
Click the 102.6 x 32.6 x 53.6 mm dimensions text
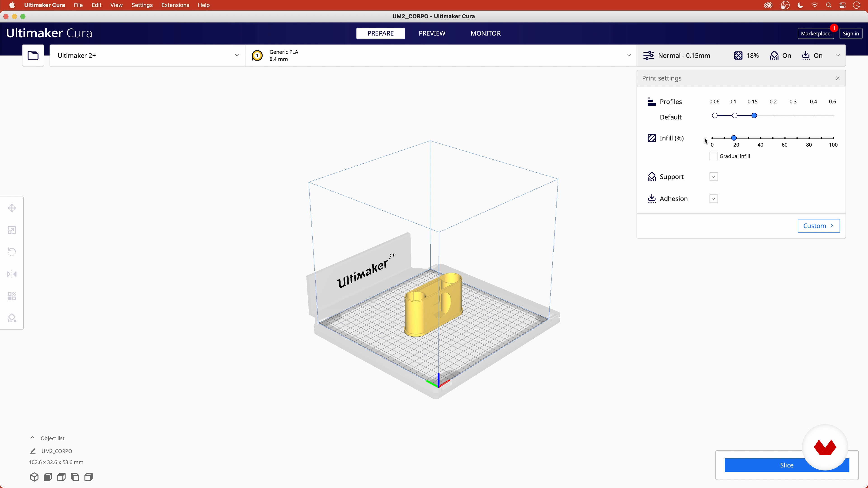pyautogui.click(x=56, y=462)
